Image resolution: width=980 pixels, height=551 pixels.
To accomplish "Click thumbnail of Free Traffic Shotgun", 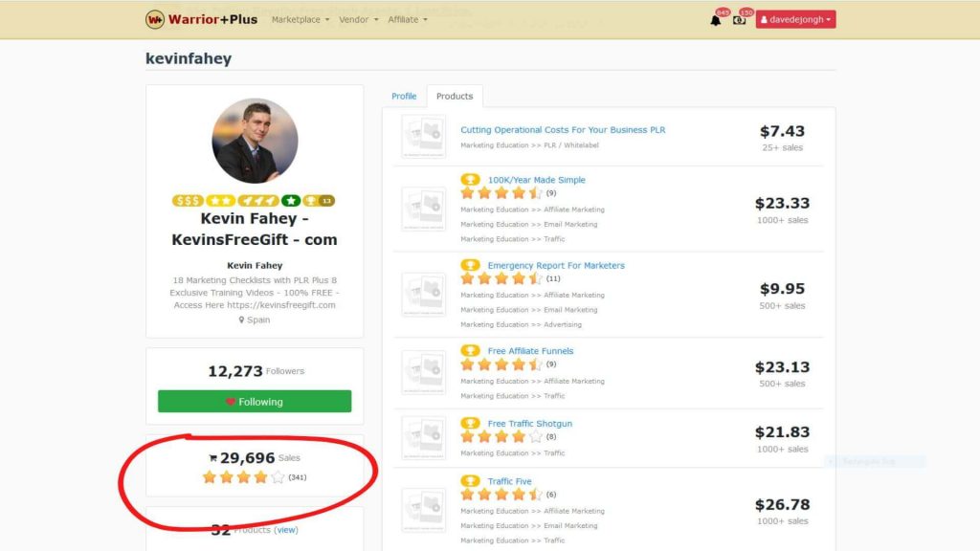I will pos(423,438).
